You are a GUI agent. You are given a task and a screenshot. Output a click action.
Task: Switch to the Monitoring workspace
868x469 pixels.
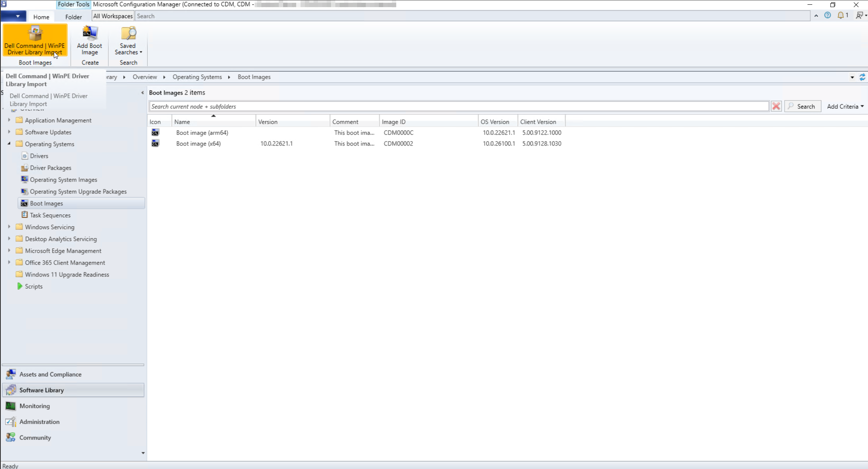[34, 406]
